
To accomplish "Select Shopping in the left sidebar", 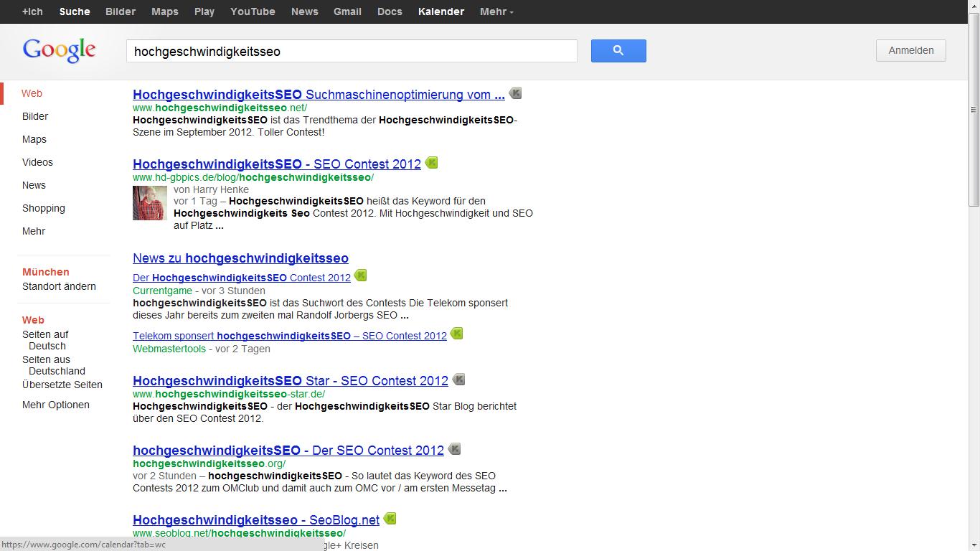I will [44, 208].
